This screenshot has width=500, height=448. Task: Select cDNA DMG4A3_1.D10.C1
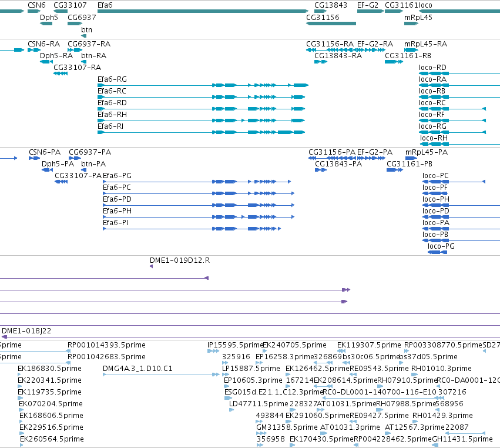tap(137, 369)
